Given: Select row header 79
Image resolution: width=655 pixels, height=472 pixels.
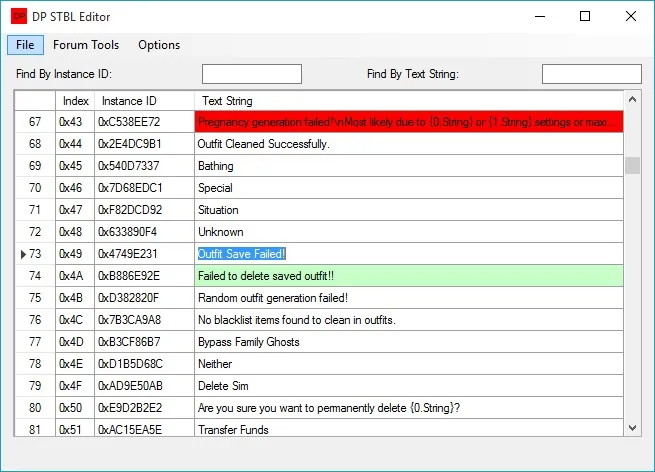Looking at the screenshot, I should tap(35, 386).
